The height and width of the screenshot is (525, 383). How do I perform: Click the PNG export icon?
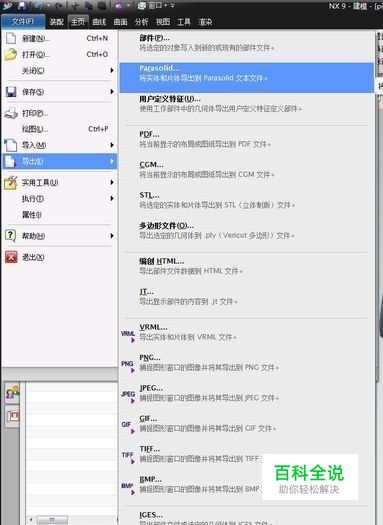128,366
